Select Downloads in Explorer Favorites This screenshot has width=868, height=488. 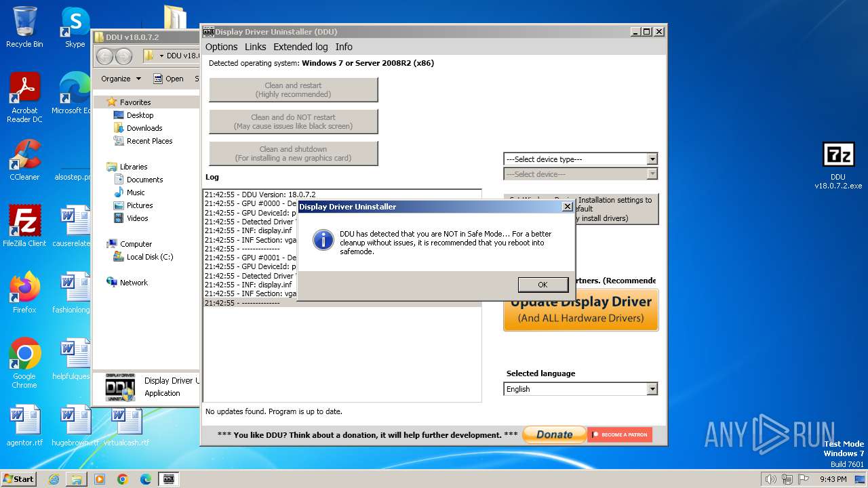[144, 128]
